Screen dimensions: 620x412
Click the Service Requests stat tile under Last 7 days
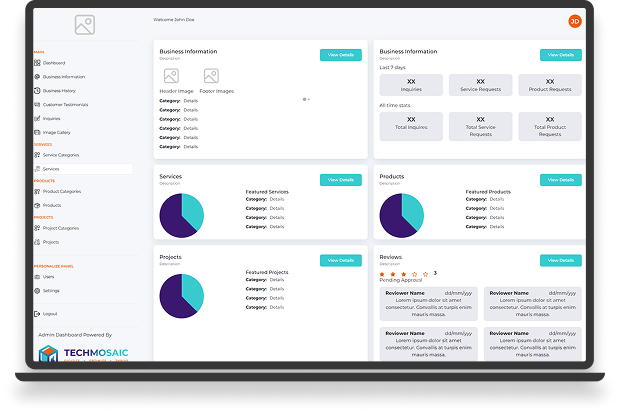(x=480, y=85)
